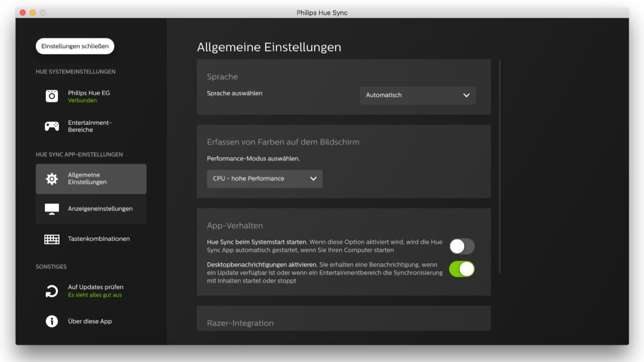Click the settings panel vertical scrollbar
Image resolution: width=644 pixels, height=362 pixels.
point(500,167)
